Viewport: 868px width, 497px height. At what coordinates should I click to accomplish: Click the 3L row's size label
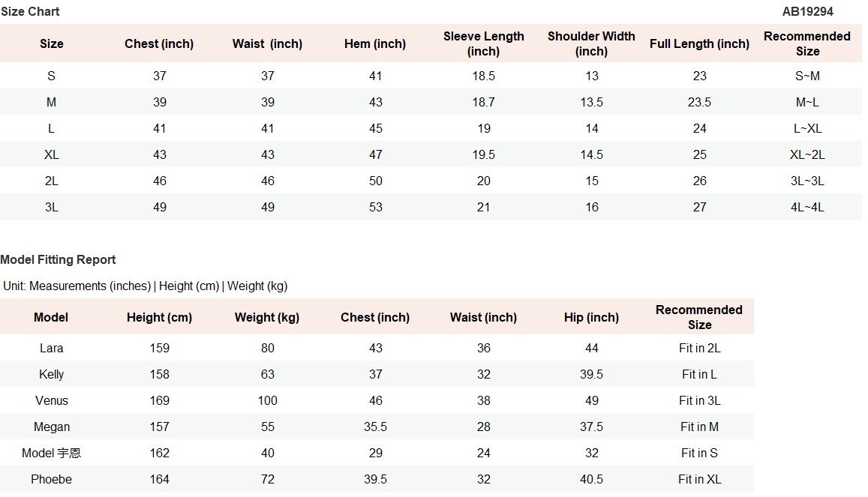[x=51, y=207]
